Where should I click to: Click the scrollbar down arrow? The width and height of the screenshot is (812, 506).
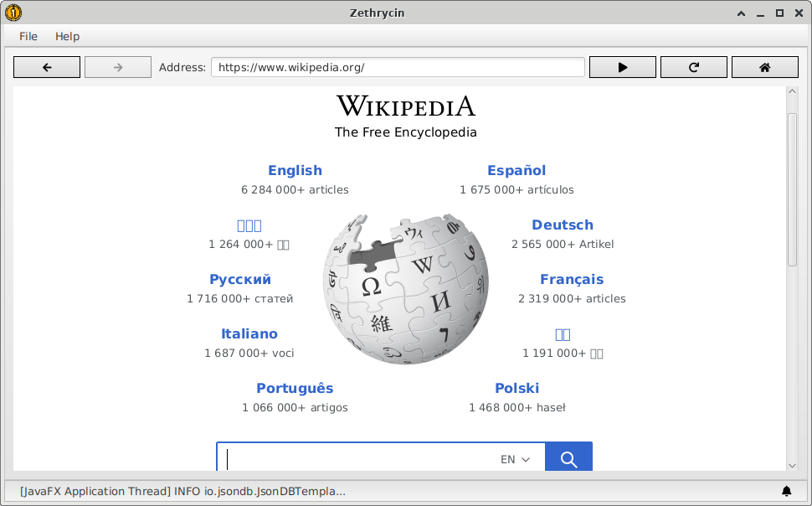click(x=792, y=465)
